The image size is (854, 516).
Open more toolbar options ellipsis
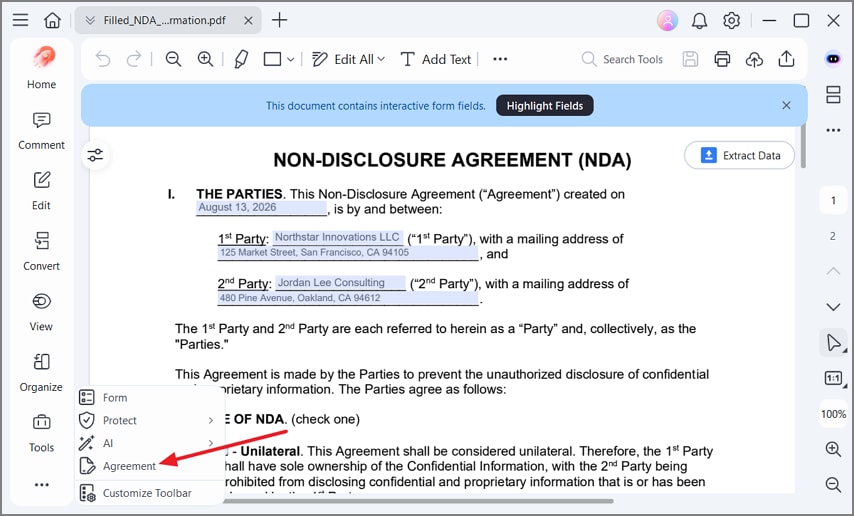[x=500, y=59]
